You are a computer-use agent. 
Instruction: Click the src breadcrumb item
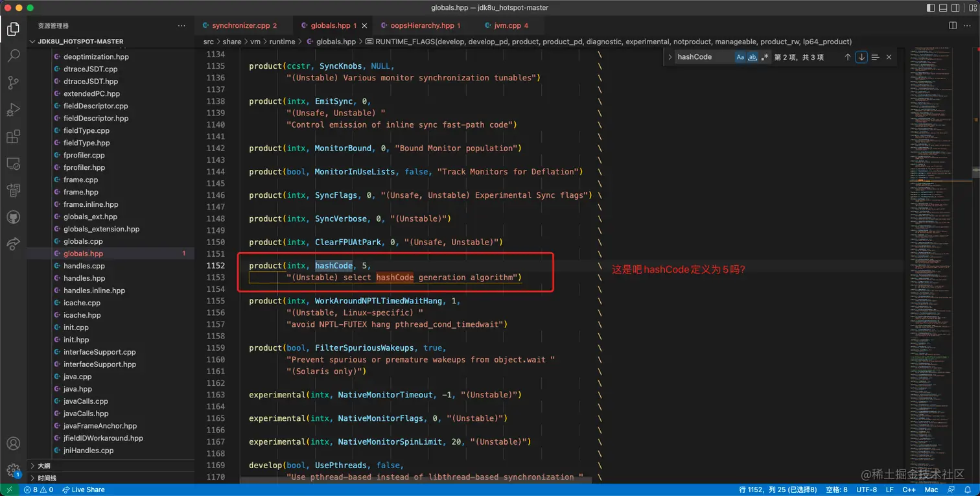click(x=208, y=41)
